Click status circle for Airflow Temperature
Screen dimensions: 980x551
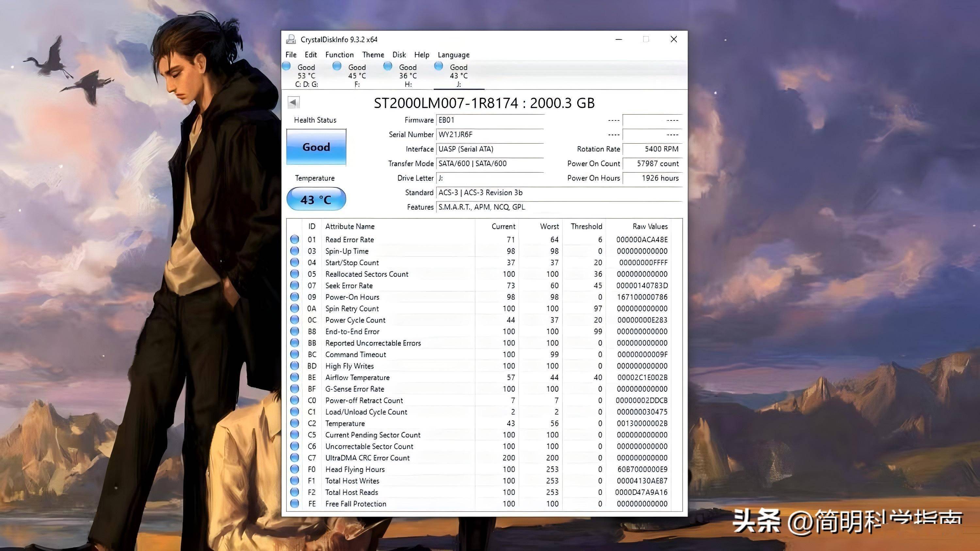point(294,377)
